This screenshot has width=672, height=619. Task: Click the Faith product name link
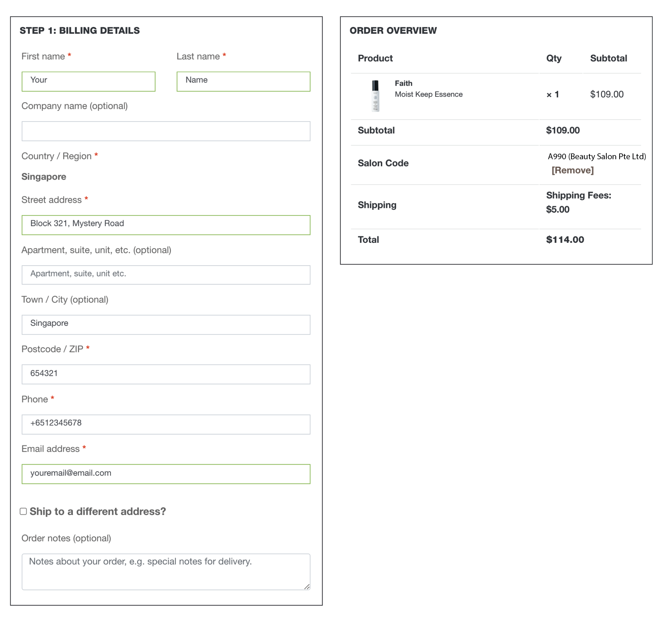tap(403, 83)
